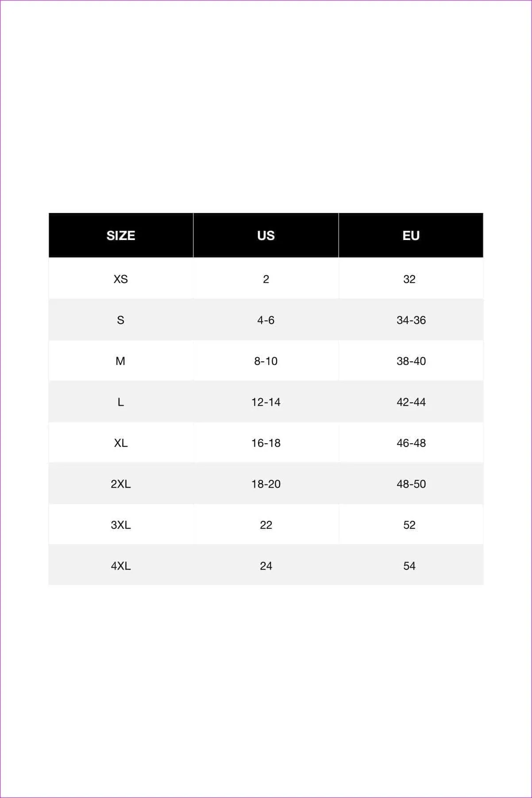Click US size value 12-14
The height and width of the screenshot is (798, 532).
pos(266,402)
